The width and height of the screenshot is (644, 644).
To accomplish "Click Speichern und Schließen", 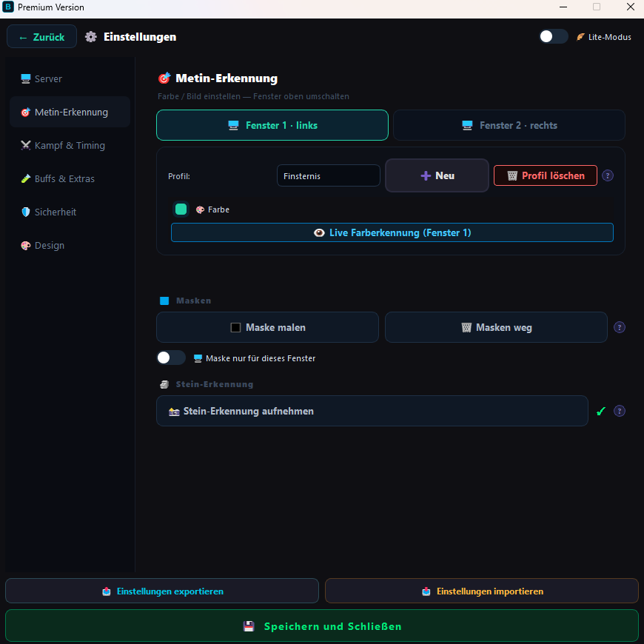I will (x=321, y=626).
